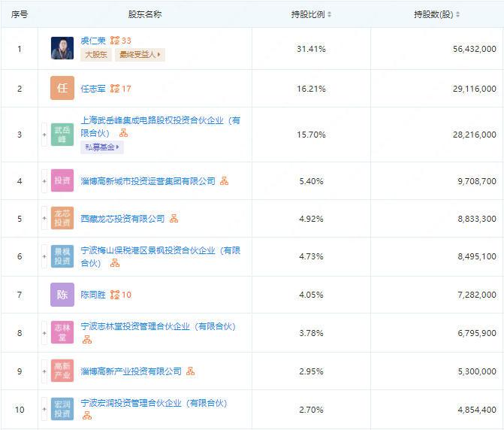The width and height of the screenshot is (504, 430).
Task: Click 虞仁荣 profile photo
Action: [62, 48]
